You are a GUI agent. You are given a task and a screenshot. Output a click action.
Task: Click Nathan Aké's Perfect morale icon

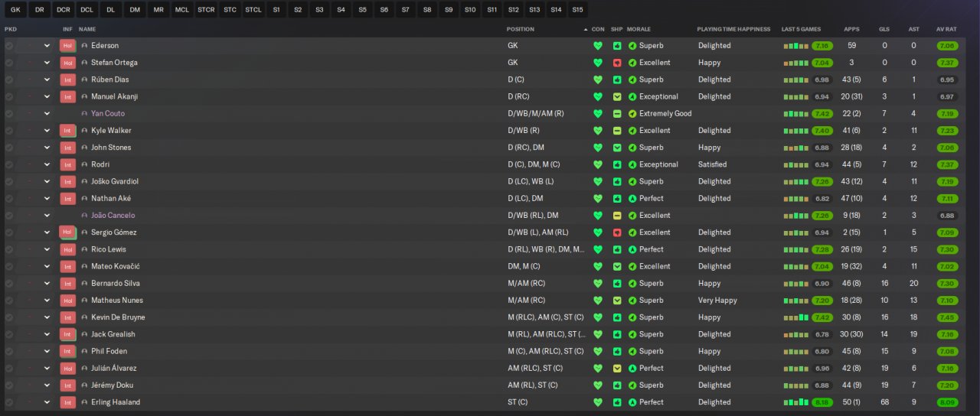tap(632, 199)
